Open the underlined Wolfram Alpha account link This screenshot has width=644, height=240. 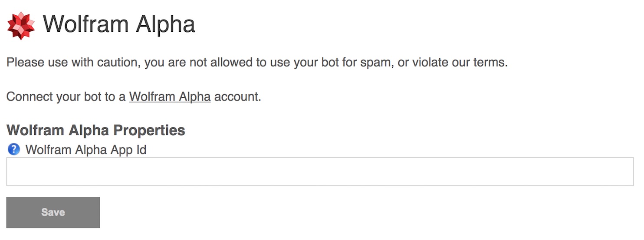point(170,97)
